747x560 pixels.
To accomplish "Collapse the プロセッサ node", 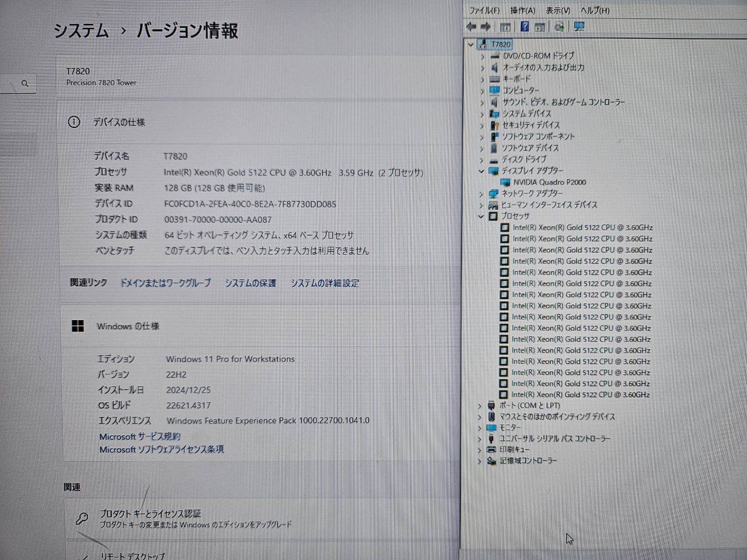I will coord(481,216).
